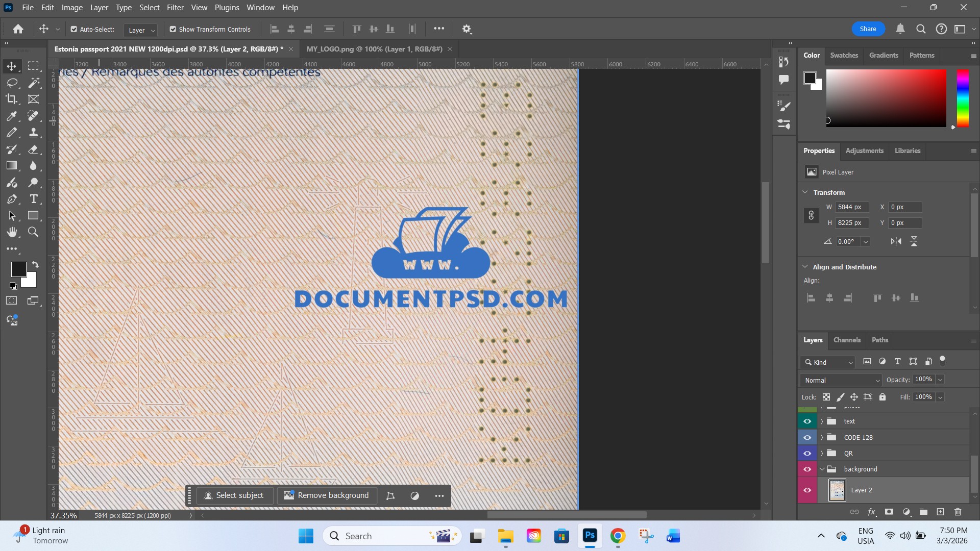
Task: Select the Horizontal Type tool
Action: click(34, 199)
